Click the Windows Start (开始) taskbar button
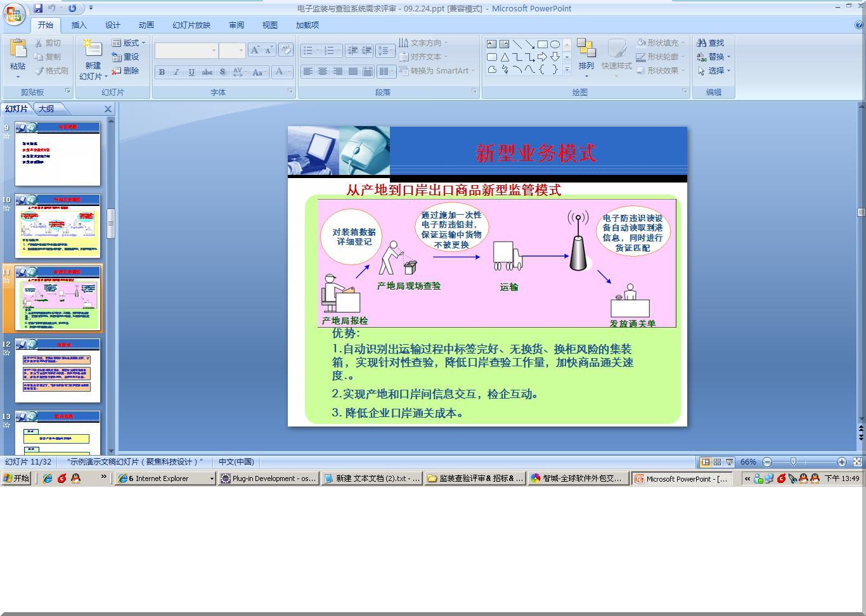Screen dimensions: 866x616 click(16, 478)
